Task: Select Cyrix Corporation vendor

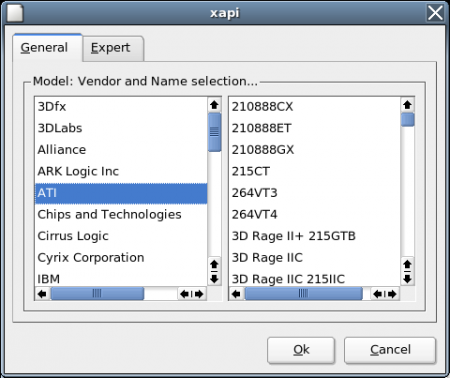Action: [x=121, y=258]
